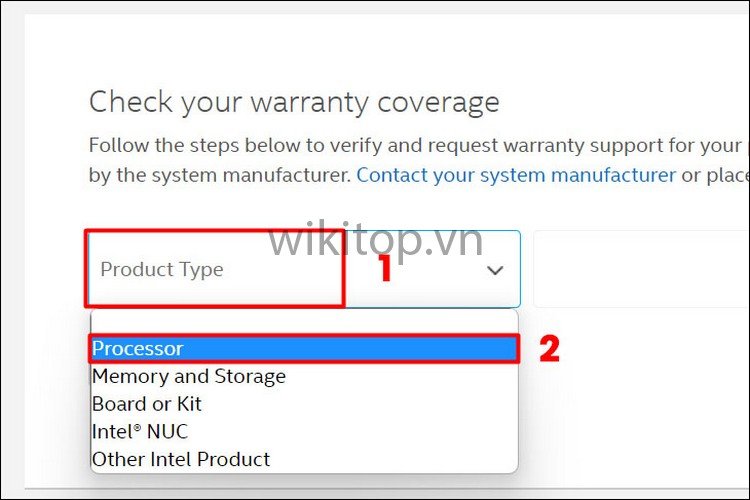Open Contact your system manufacturer link
750x500 pixels.
[516, 175]
